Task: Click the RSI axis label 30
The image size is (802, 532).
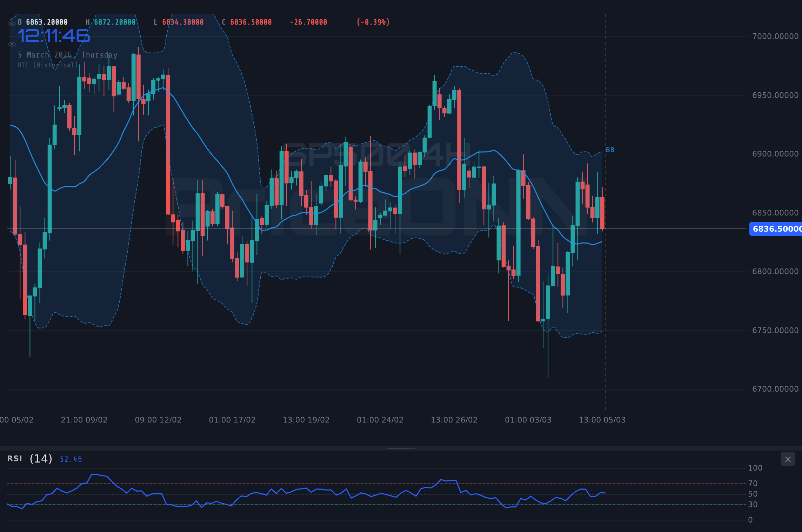Action: pos(753,505)
